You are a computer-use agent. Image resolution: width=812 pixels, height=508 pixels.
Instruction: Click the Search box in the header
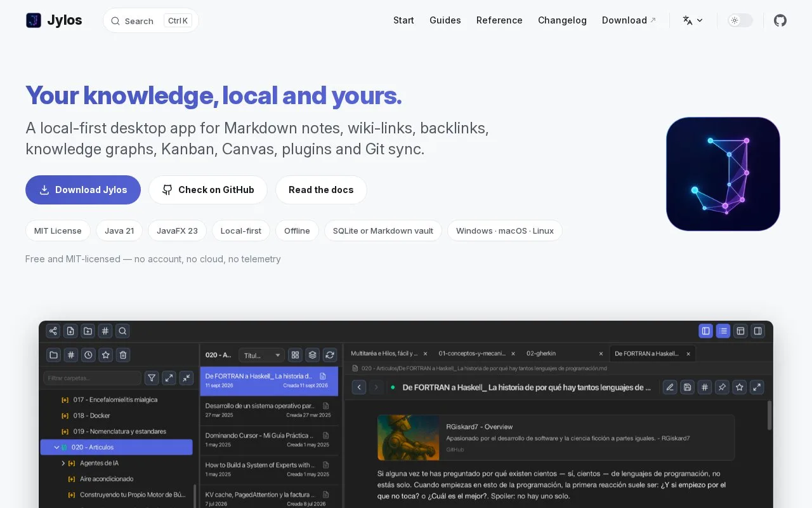(151, 20)
